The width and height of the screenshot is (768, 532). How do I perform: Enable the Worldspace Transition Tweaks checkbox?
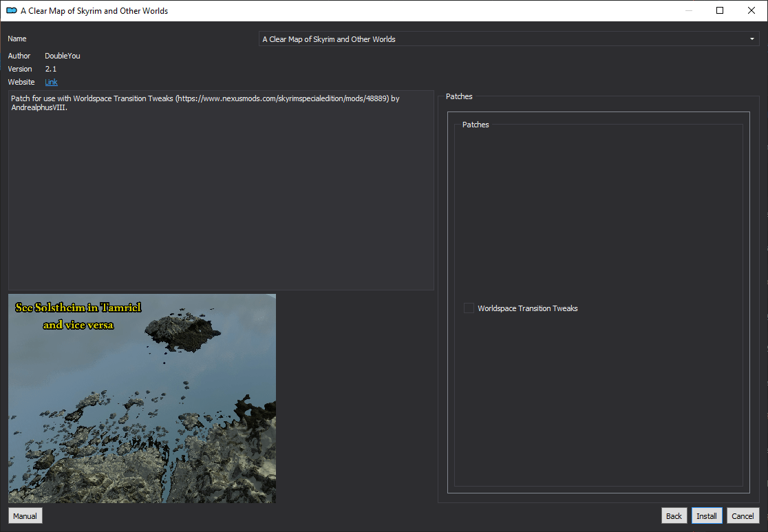click(x=469, y=308)
